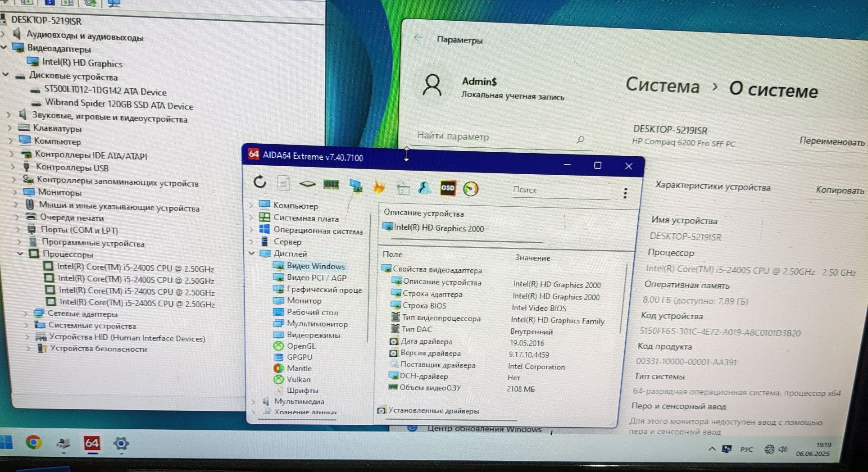
Task: Select Контроллеры USB in Device Manager
Action: point(72,168)
